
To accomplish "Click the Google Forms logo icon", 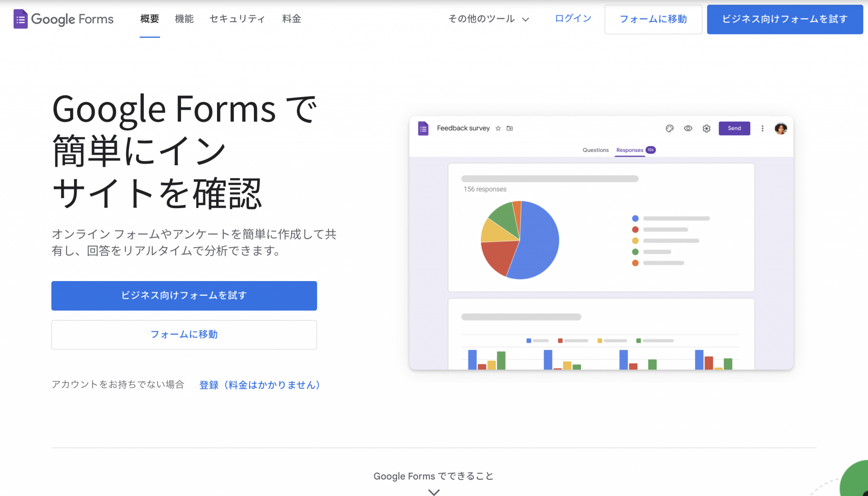I will 21,19.
